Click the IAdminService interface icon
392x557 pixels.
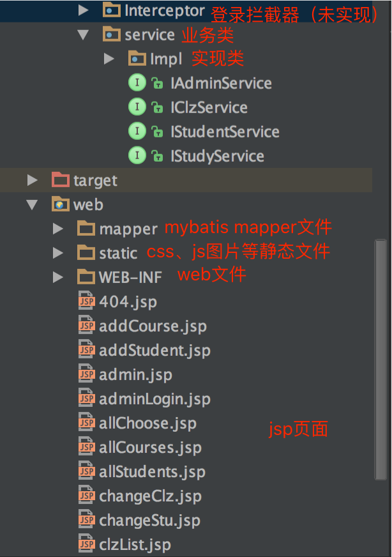[x=137, y=83]
